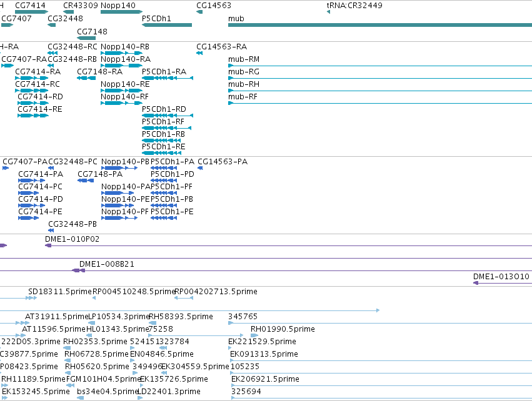Click the Nopp140 gene bar
Viewport: 532px width, 401px height.
(x=121, y=12)
